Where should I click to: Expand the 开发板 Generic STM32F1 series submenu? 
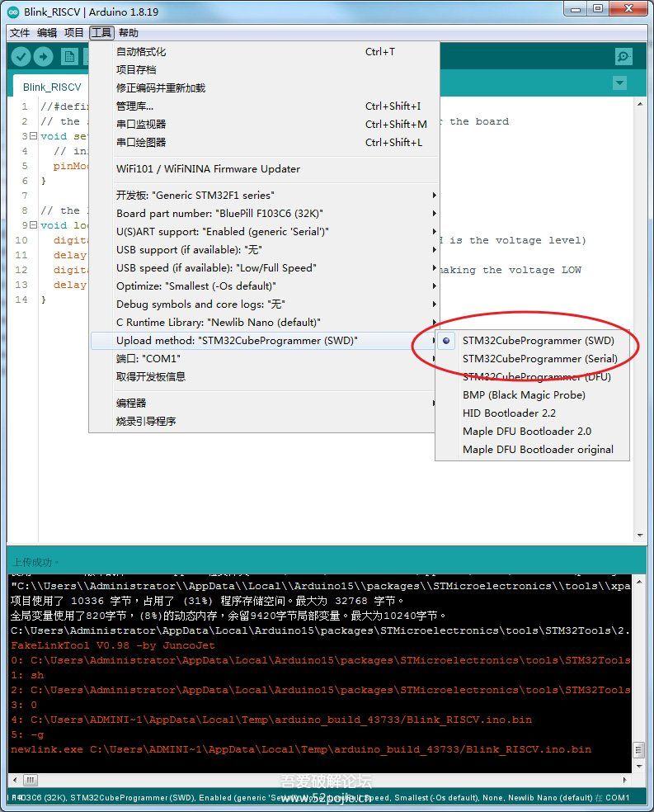tap(264, 196)
